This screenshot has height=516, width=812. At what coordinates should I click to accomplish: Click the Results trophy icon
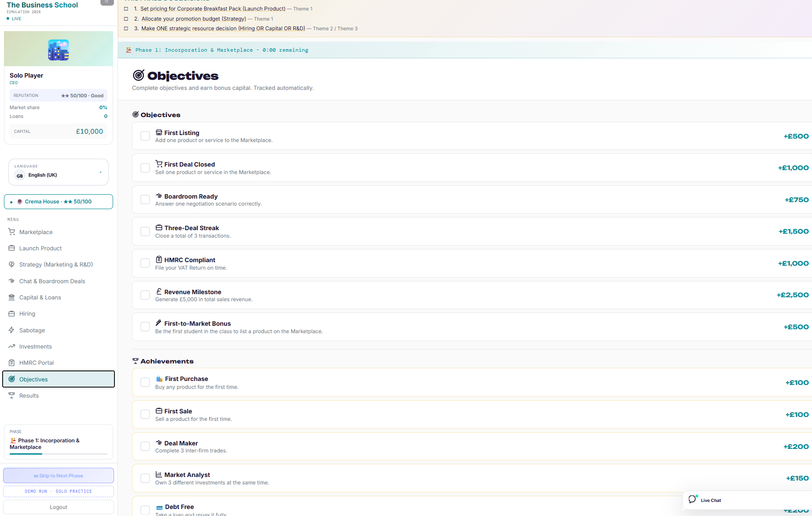click(x=12, y=395)
